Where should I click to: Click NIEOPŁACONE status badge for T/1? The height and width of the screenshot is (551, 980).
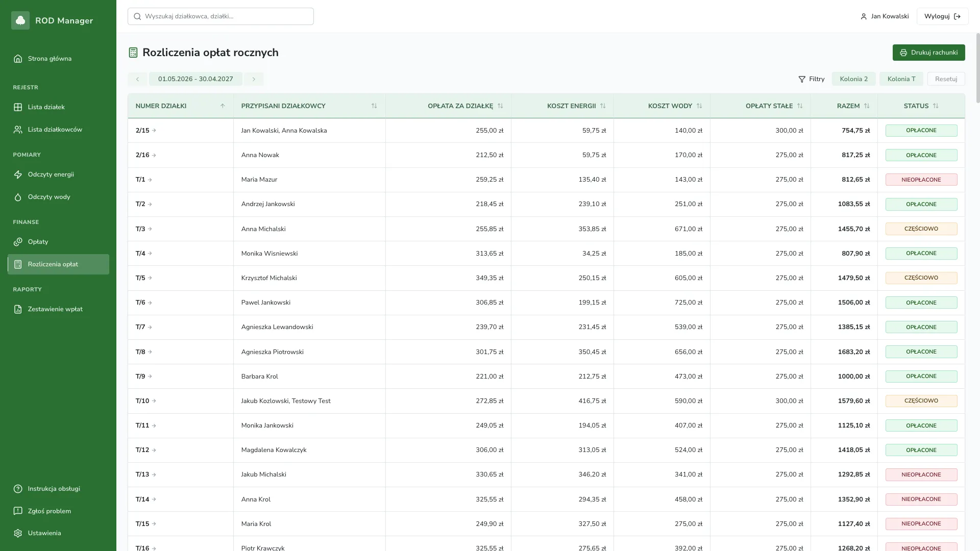(921, 180)
